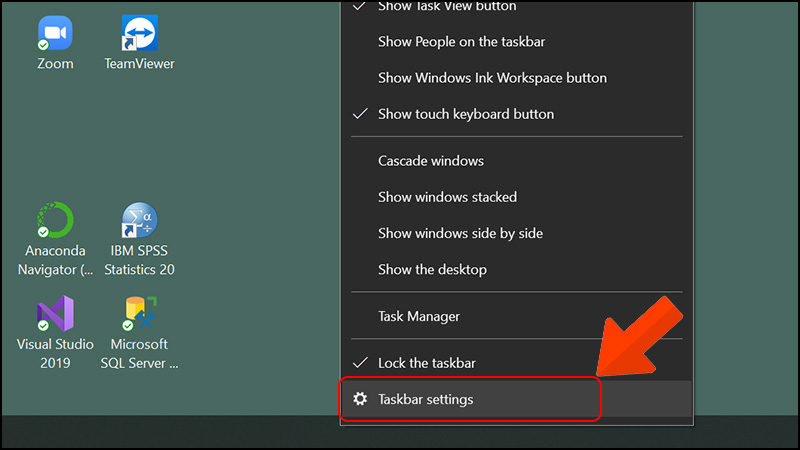Toggle the Show Task View button option
800x450 pixels.
click(447, 7)
